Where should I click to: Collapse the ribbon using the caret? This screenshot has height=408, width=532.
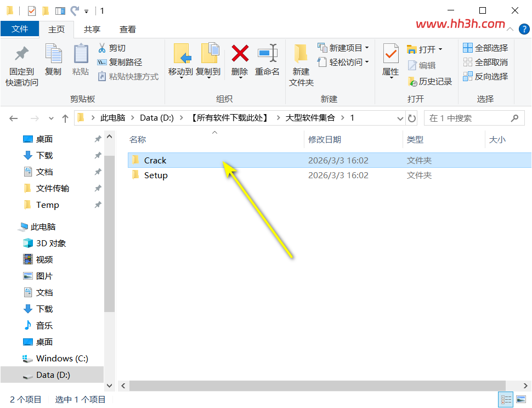tap(510, 29)
